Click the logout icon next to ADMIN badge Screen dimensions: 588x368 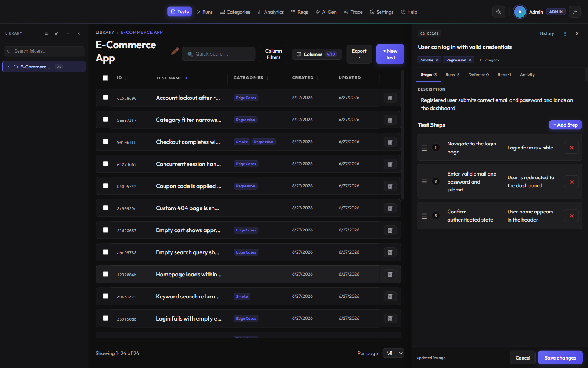click(x=575, y=12)
